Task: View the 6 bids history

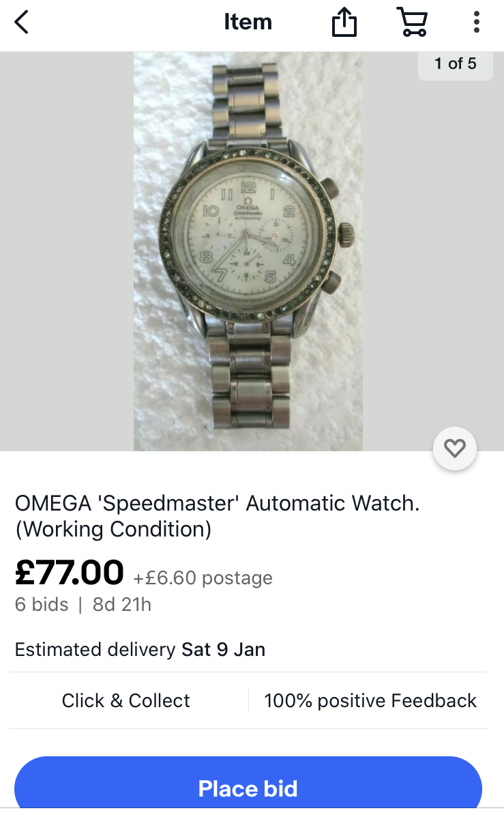Action: pos(42,605)
